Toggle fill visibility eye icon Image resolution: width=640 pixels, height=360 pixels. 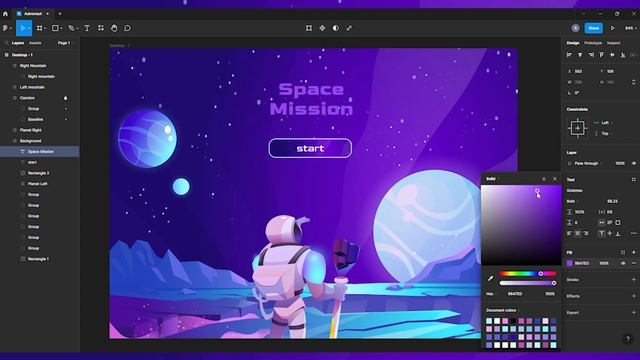pyautogui.click(x=623, y=263)
